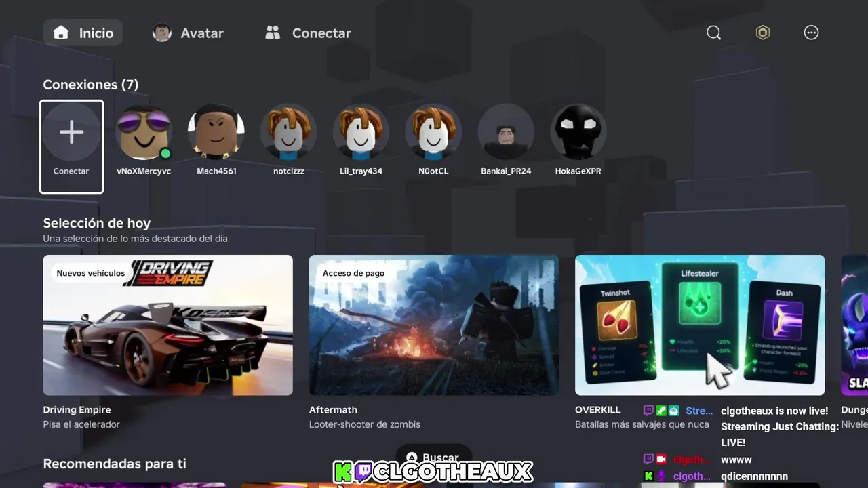Open the Aftermath game thumbnail
Image resolution: width=868 pixels, height=488 pixels.
click(434, 325)
